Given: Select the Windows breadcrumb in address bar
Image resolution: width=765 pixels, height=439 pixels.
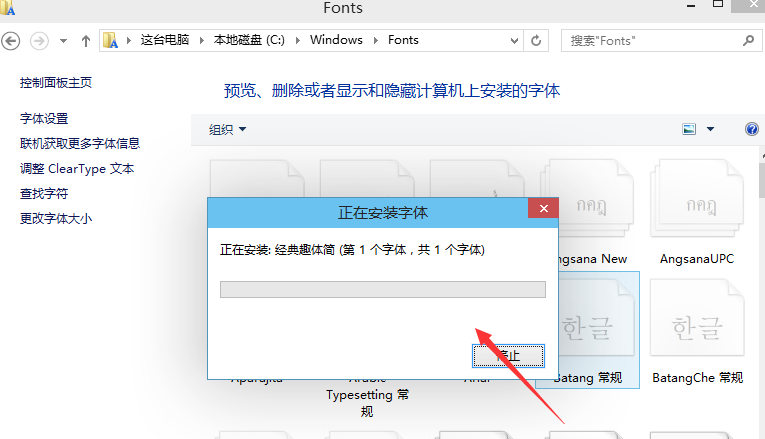Looking at the screenshot, I should (335, 41).
